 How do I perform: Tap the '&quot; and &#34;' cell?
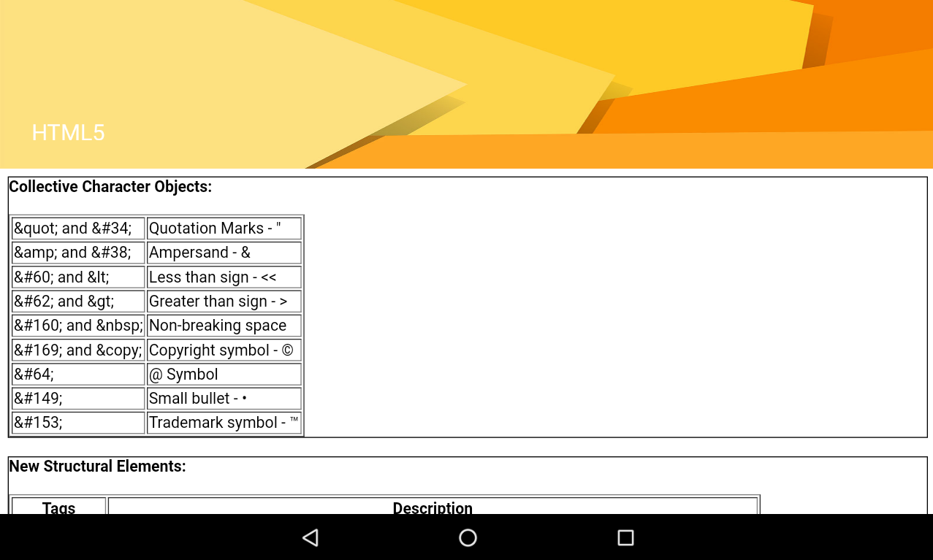click(78, 229)
